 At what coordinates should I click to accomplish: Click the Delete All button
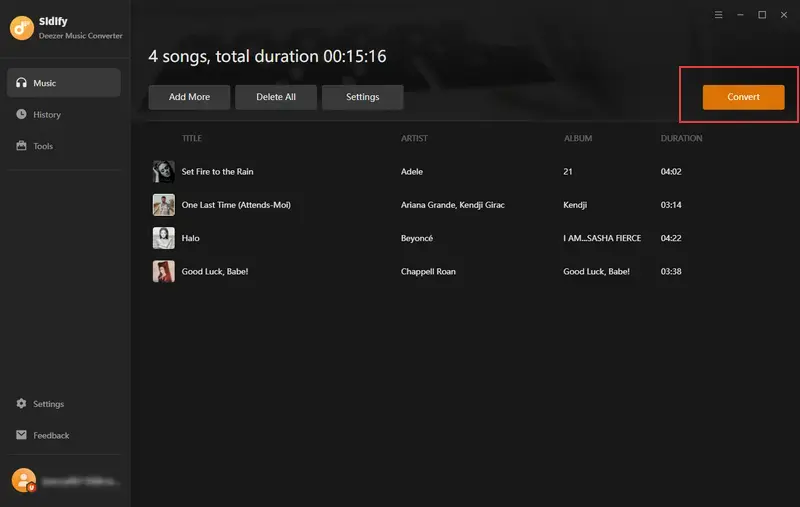coord(276,97)
